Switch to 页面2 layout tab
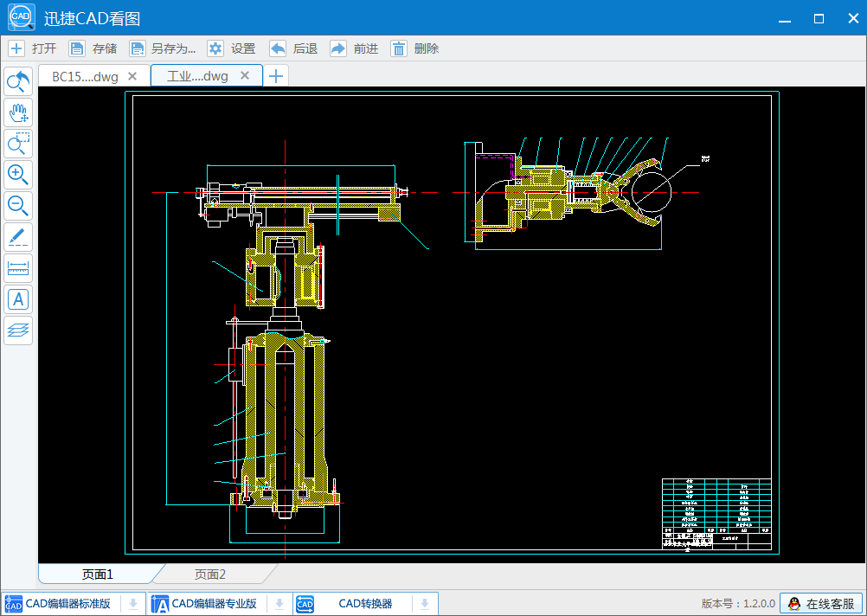Screen dimensions: 867x616 click(210, 574)
